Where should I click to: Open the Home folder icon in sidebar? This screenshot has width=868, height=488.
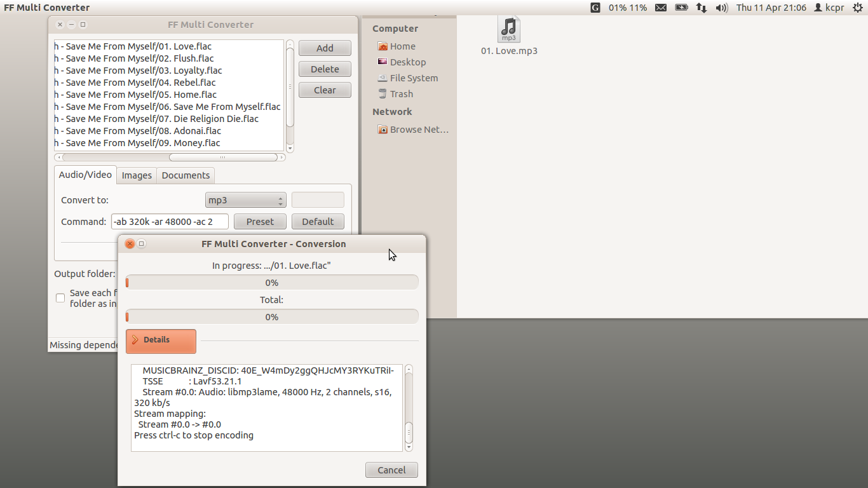(x=383, y=46)
